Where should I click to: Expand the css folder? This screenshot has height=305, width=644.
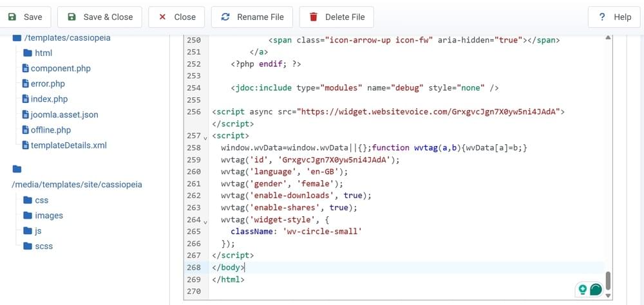pos(41,200)
